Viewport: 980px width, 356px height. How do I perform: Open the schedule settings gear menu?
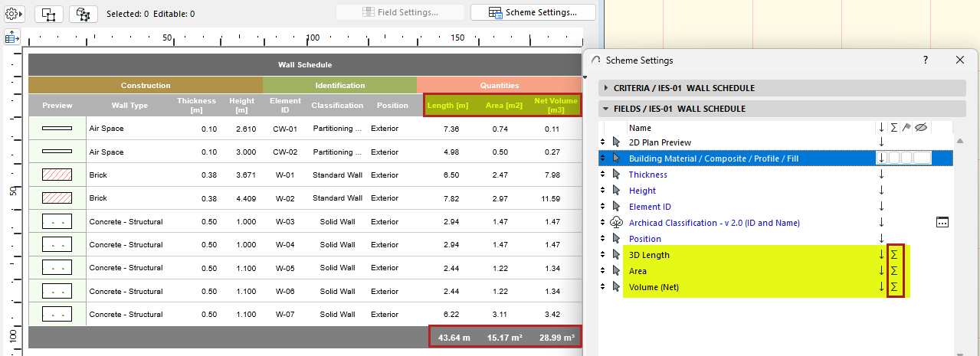pyautogui.click(x=14, y=13)
